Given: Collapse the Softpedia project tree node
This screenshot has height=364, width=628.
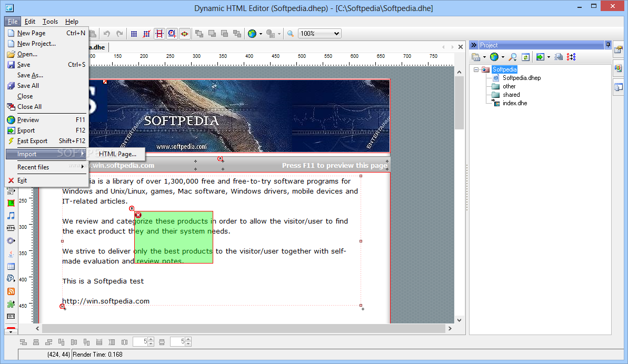Looking at the screenshot, I should click(476, 69).
